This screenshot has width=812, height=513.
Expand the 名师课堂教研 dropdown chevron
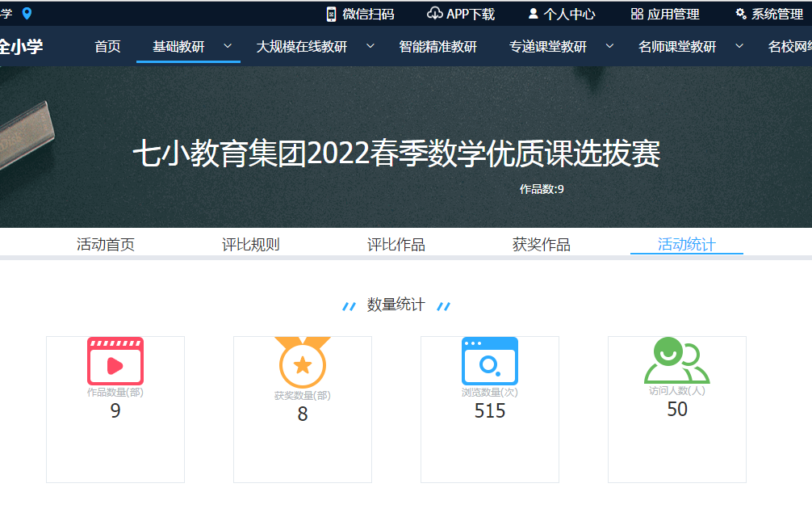[739, 46]
